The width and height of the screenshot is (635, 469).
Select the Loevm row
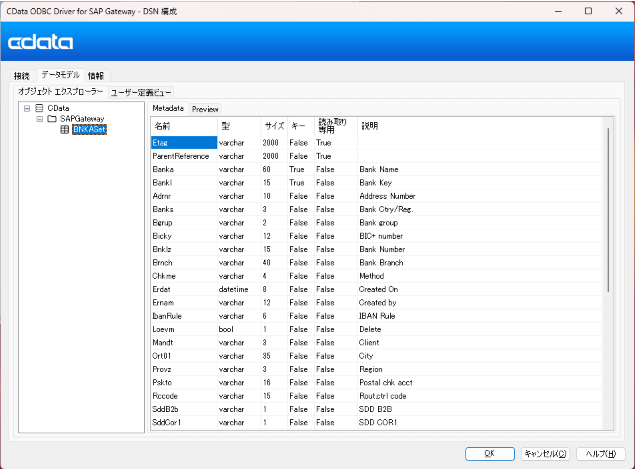377,329
